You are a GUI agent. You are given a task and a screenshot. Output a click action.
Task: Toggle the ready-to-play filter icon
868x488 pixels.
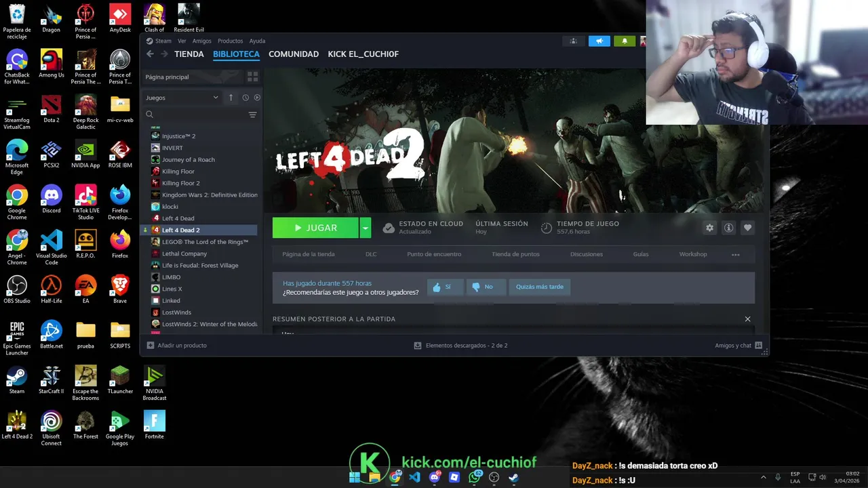coord(257,98)
